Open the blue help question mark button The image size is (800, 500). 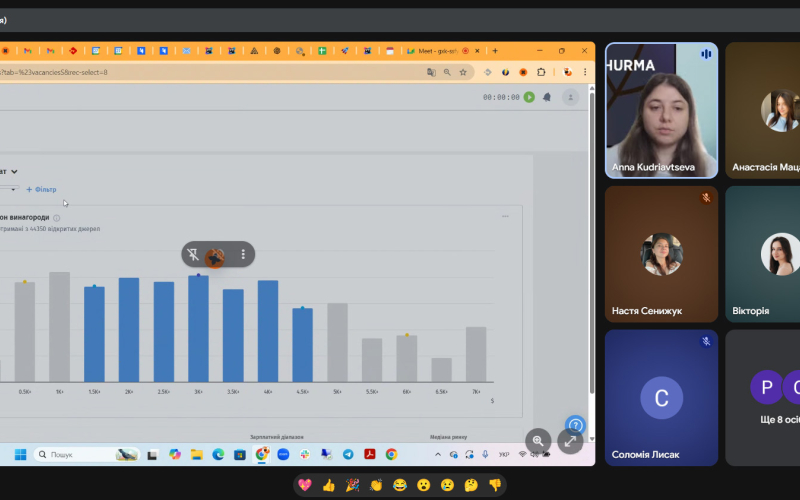pos(575,425)
